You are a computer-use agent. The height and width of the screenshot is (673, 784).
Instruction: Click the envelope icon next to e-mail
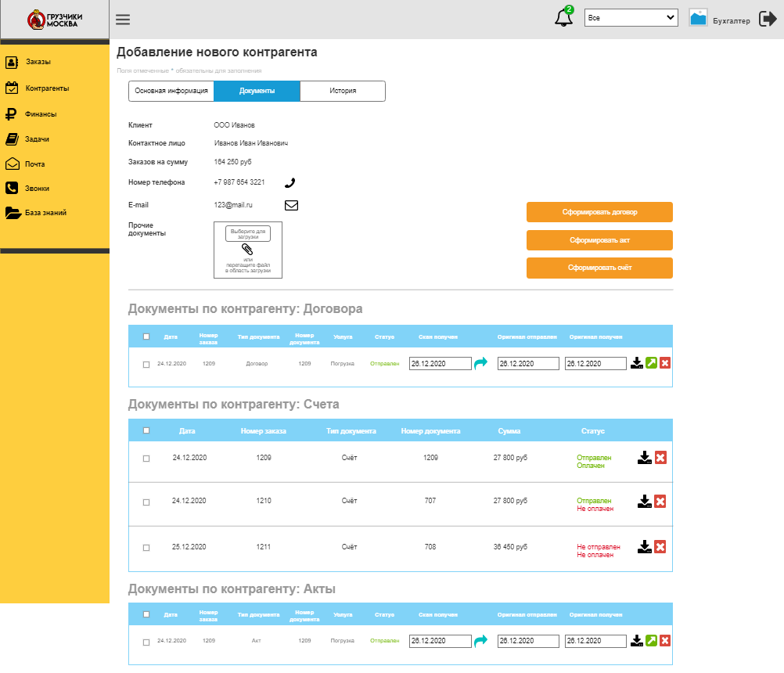pos(291,205)
